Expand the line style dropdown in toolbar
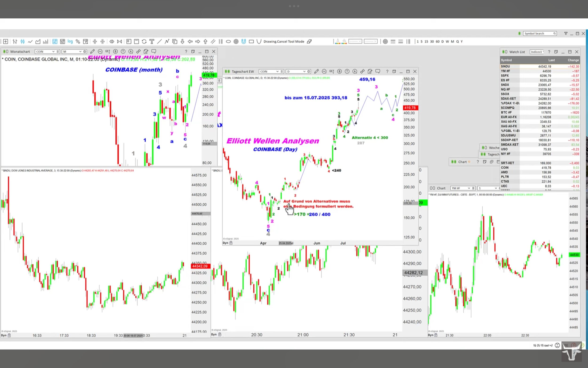The width and height of the screenshot is (588, 368). (355, 42)
